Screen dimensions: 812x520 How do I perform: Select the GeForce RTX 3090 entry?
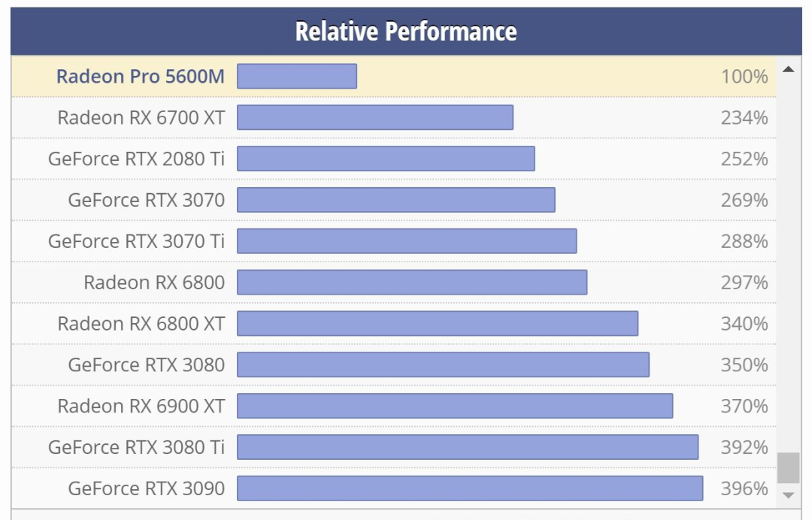coord(146,488)
